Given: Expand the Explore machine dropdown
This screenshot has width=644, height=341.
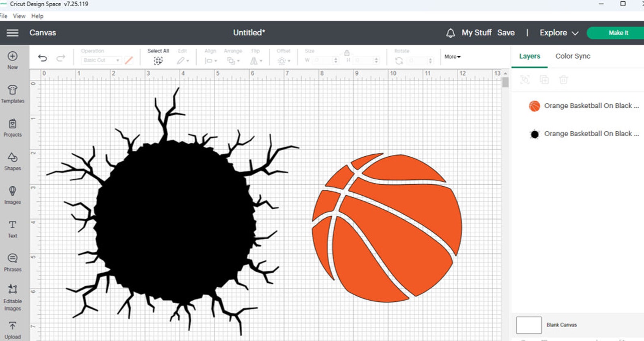Looking at the screenshot, I should pyautogui.click(x=559, y=33).
